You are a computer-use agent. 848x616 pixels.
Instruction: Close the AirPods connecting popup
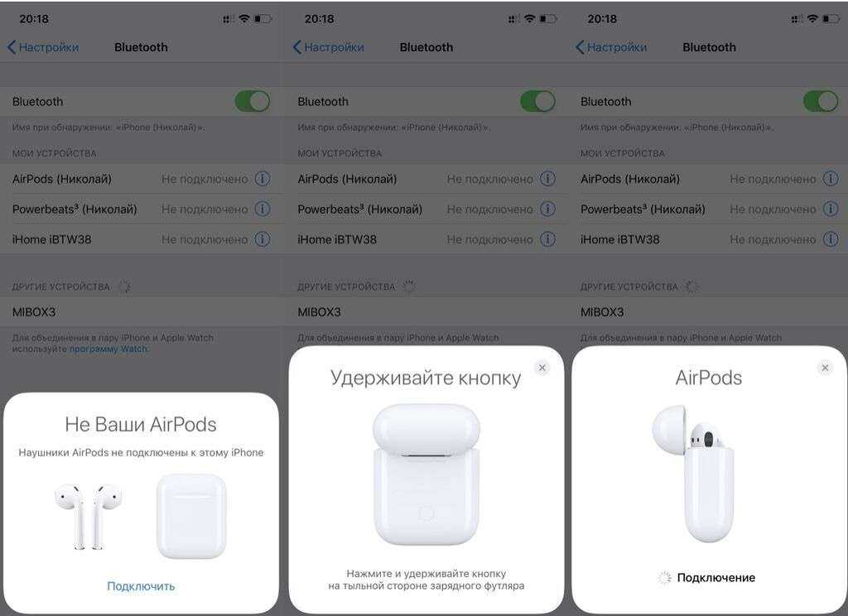[x=825, y=368]
